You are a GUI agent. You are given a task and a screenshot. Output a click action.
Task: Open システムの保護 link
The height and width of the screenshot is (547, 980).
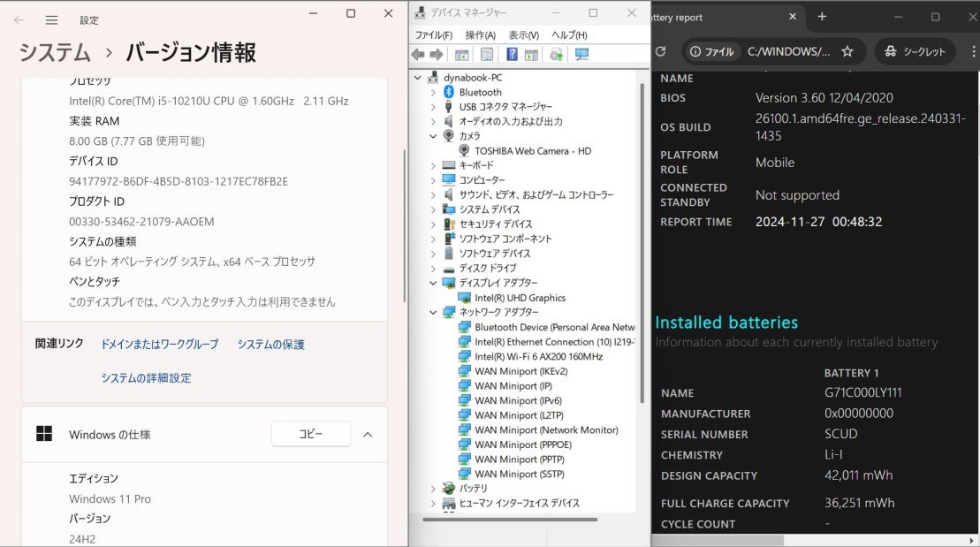tap(270, 345)
